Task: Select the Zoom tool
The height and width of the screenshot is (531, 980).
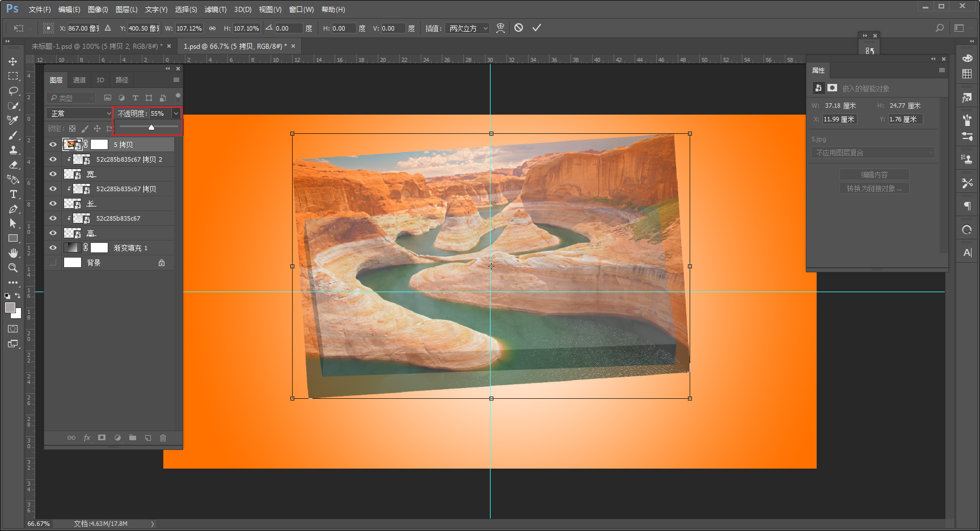Action: pyautogui.click(x=12, y=268)
